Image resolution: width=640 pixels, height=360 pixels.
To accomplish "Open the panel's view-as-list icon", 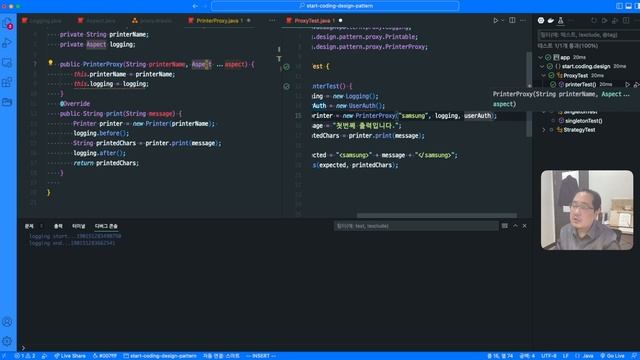I will tap(505, 226).
